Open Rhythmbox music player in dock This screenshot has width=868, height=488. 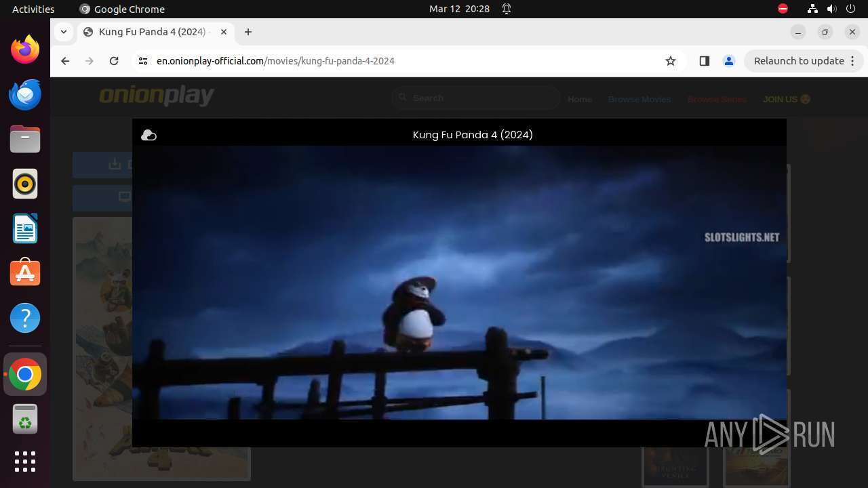click(x=25, y=184)
